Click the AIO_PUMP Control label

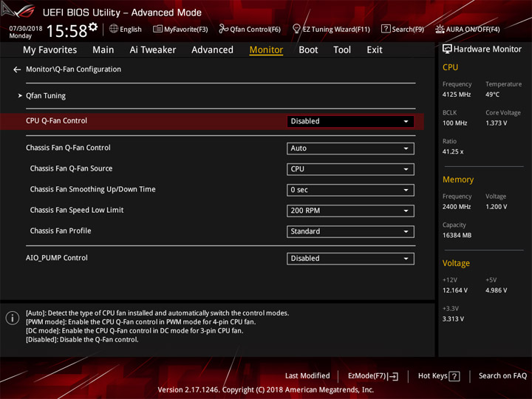coord(57,258)
